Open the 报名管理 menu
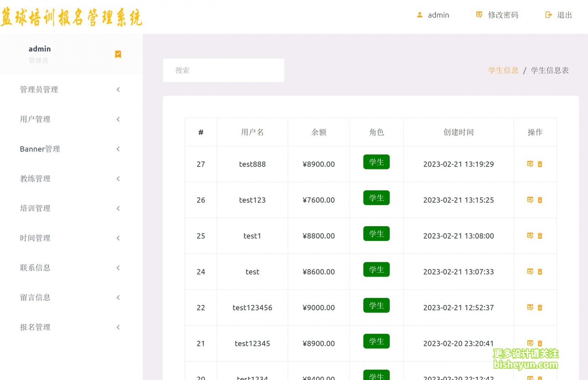This screenshot has width=588, height=380. [x=35, y=327]
